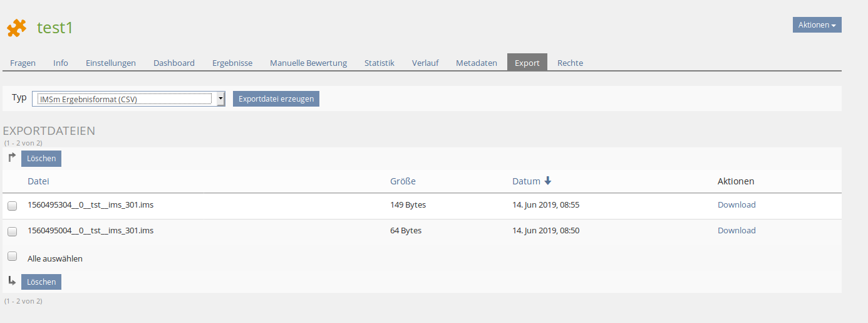Switch to the Fragen tab
The width and height of the screenshot is (868, 323).
23,63
